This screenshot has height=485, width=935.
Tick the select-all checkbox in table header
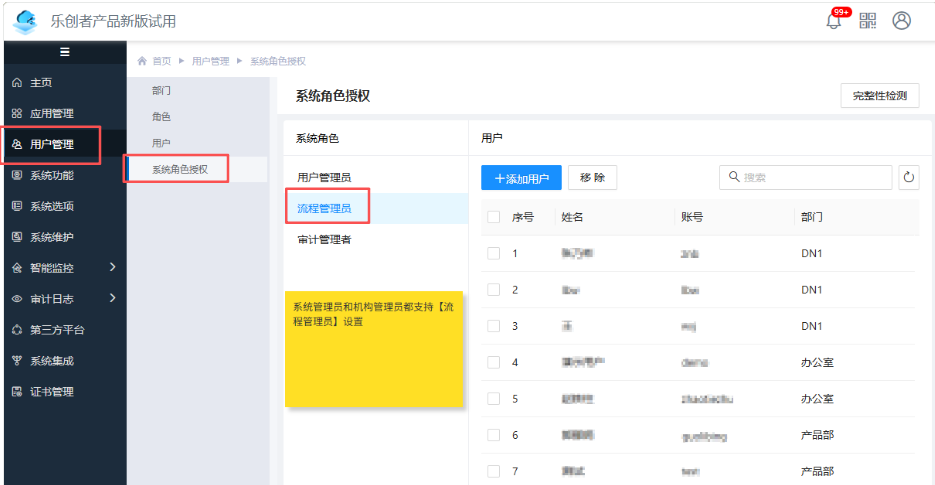494,217
